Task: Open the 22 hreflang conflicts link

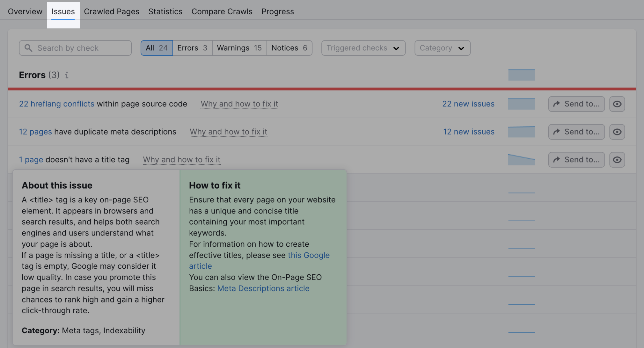Action: 57,104
